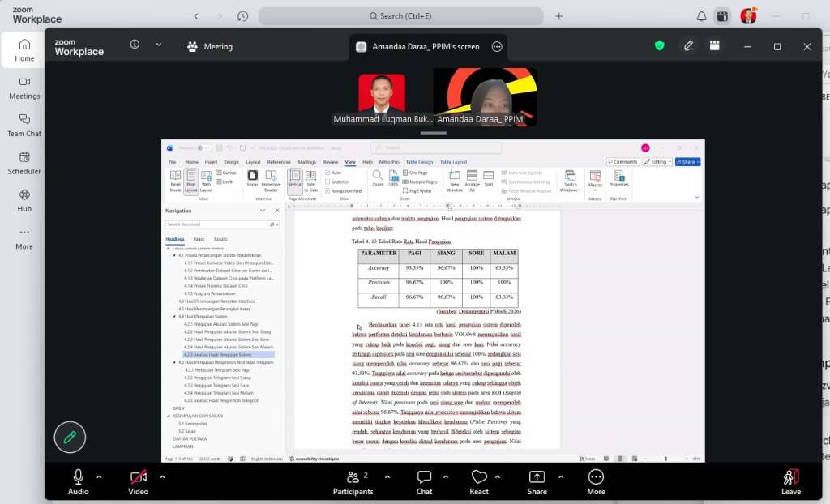The width and height of the screenshot is (830, 504).
Task: Click the notifications bell icon
Action: [x=701, y=16]
